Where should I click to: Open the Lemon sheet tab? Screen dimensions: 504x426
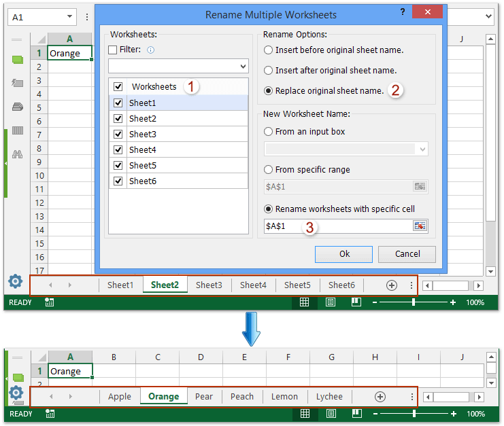[284, 397]
